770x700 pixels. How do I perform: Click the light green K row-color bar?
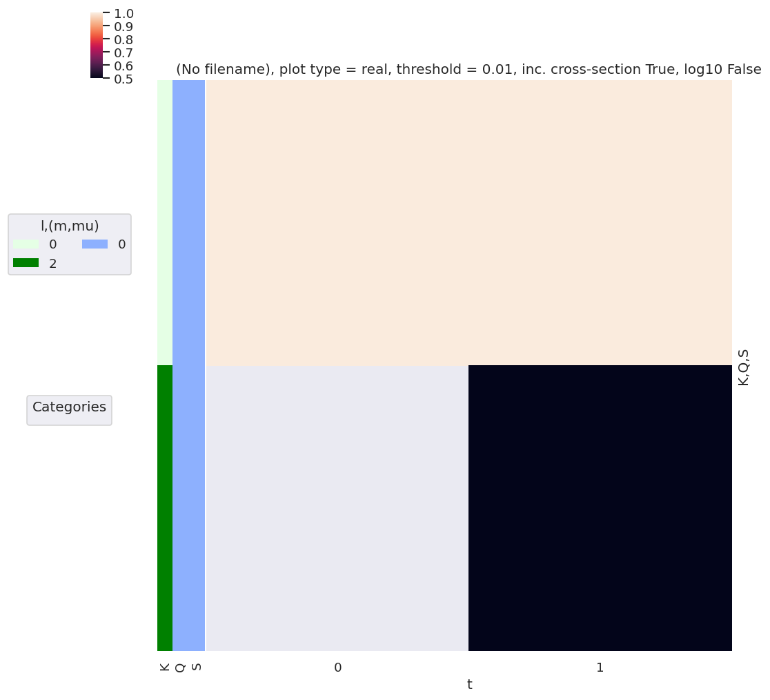(165, 222)
